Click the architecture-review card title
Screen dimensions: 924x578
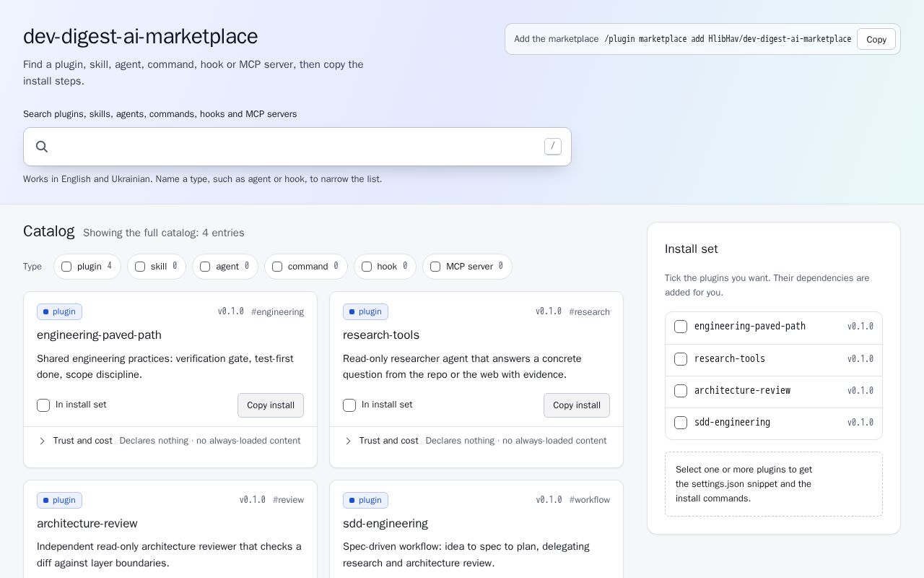(x=87, y=524)
